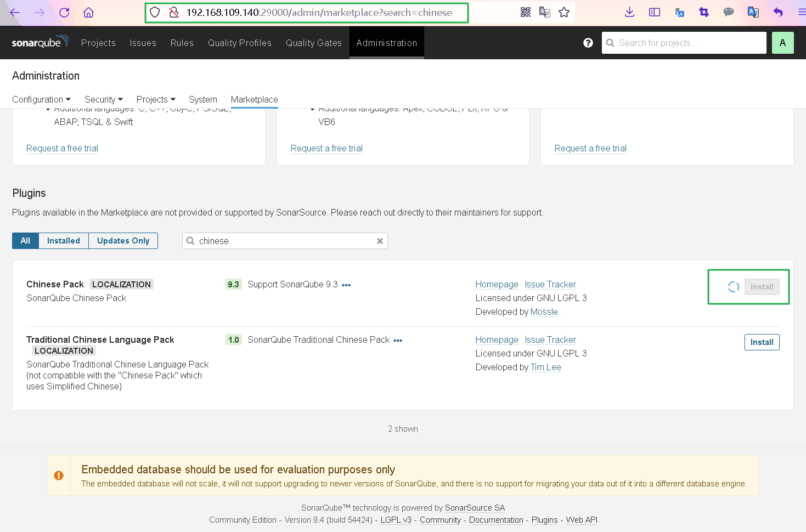
Task: Open the Security dropdown
Action: [104, 99]
